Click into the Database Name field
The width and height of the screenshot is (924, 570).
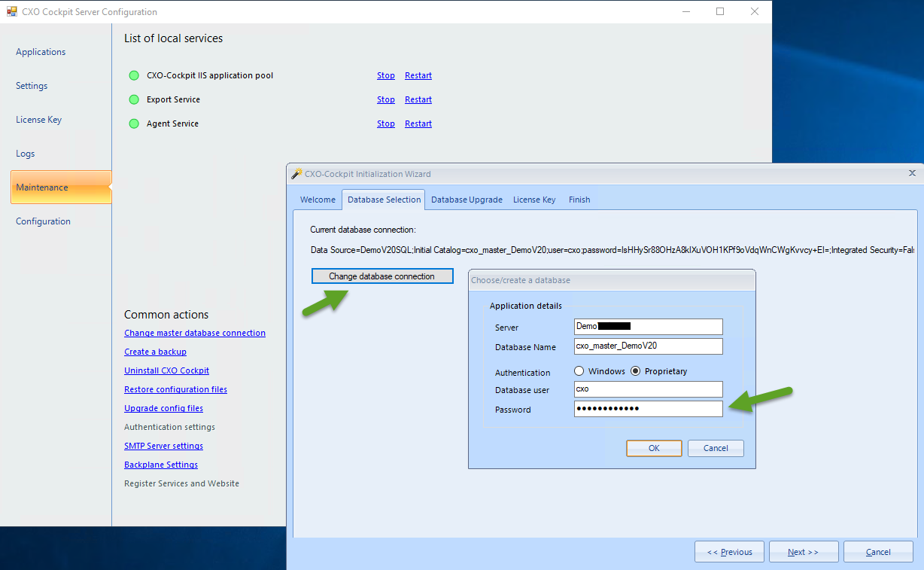coord(648,346)
